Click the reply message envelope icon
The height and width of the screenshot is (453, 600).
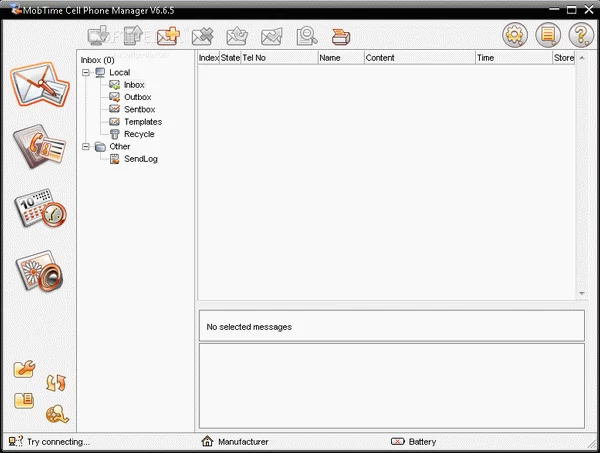click(x=237, y=37)
